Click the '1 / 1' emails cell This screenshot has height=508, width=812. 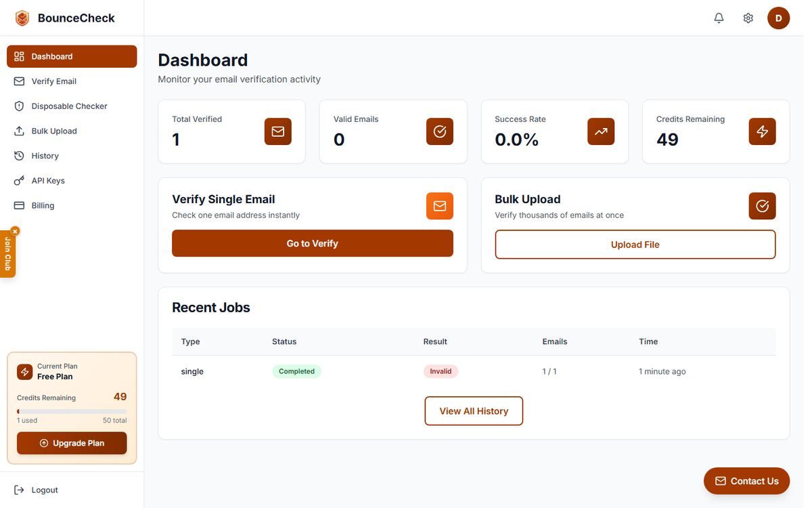tap(549, 371)
